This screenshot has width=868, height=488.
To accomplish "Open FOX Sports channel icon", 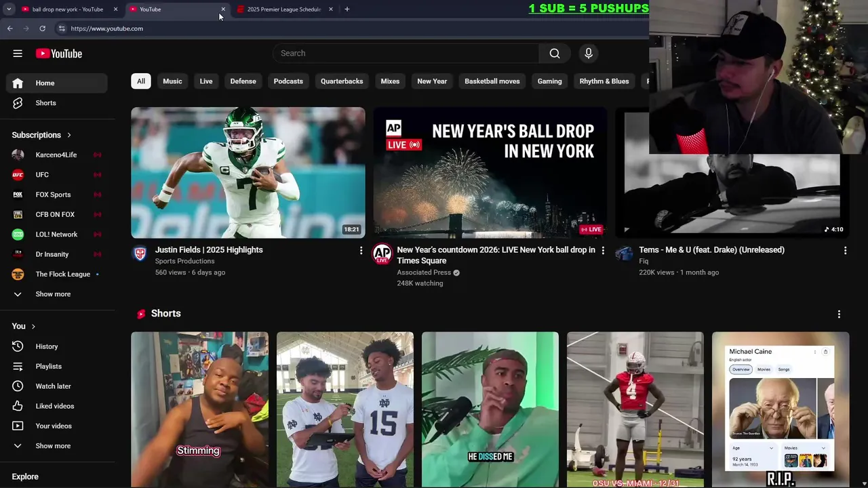I will (18, 195).
